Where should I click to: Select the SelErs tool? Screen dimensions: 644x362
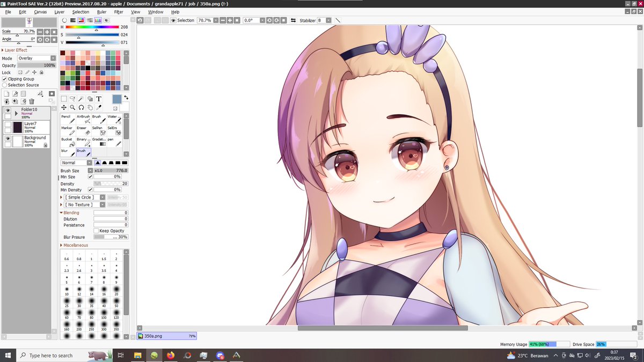114,131
